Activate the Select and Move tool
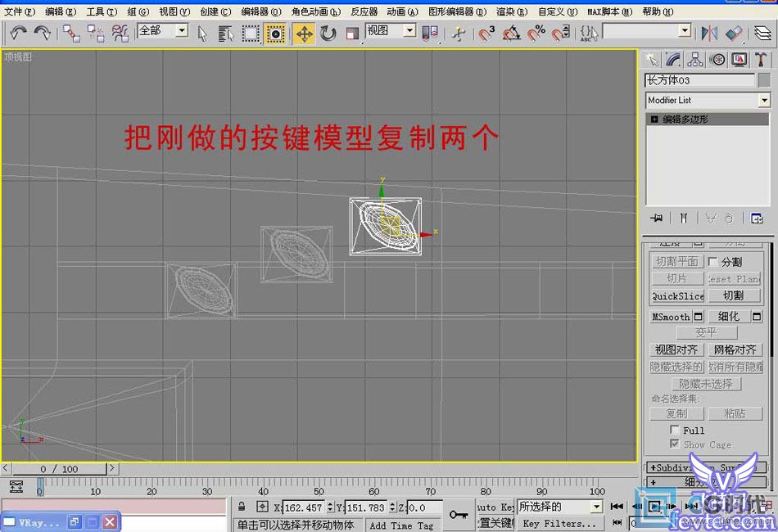The width and height of the screenshot is (778, 532). tap(304, 34)
